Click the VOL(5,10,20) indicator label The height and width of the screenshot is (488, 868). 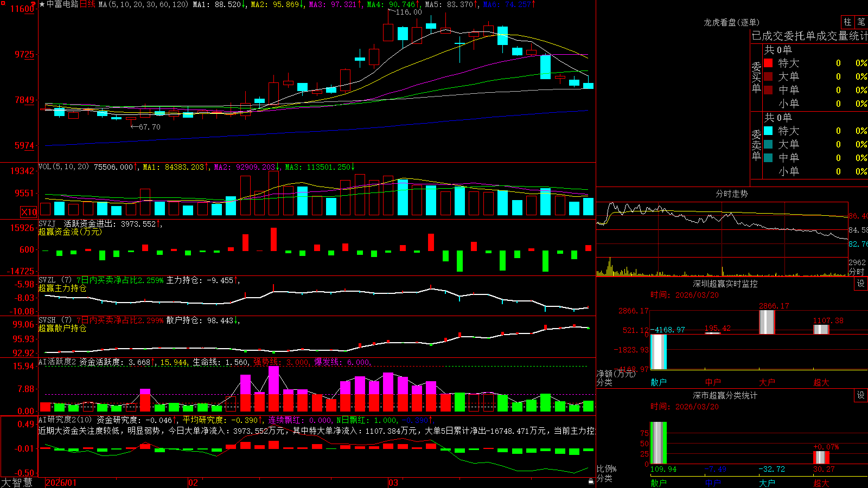pos(63,167)
